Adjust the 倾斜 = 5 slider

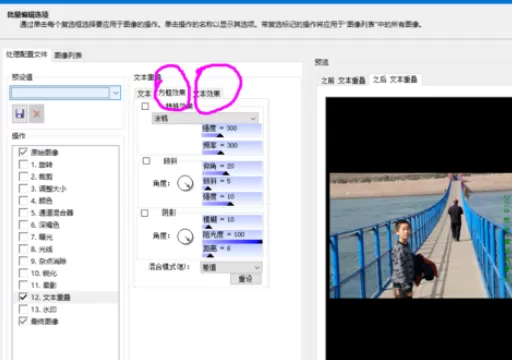click(x=232, y=184)
